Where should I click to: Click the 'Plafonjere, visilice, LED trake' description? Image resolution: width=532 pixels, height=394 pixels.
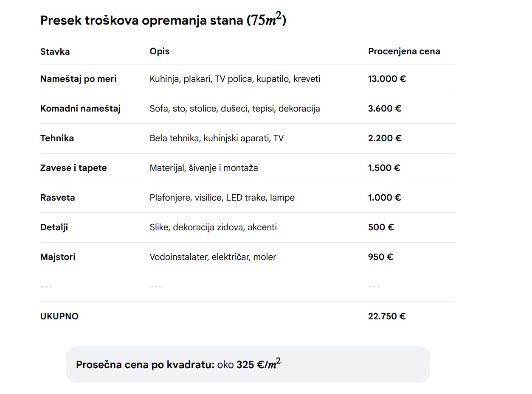pyautogui.click(x=222, y=198)
